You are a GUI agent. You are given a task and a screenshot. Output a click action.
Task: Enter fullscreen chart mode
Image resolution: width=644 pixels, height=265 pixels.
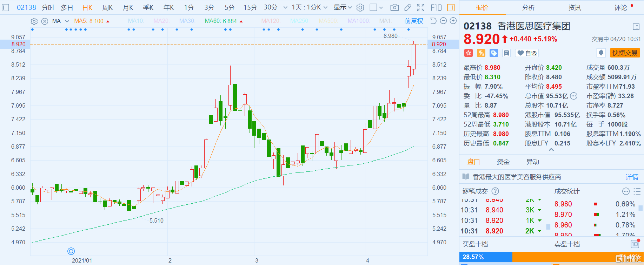pos(420,7)
